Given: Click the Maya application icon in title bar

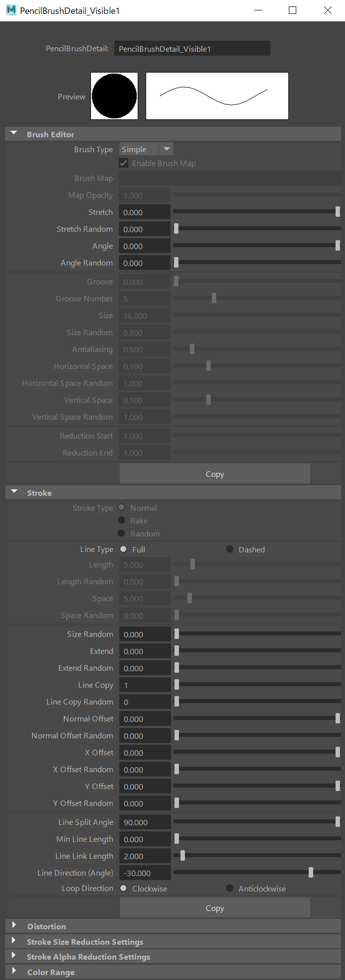Looking at the screenshot, I should pos(11,10).
